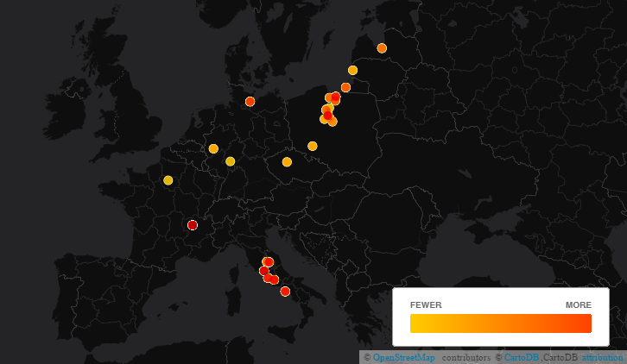Click the attribution link
The width and height of the screenshot is (627, 364).
pos(602,357)
